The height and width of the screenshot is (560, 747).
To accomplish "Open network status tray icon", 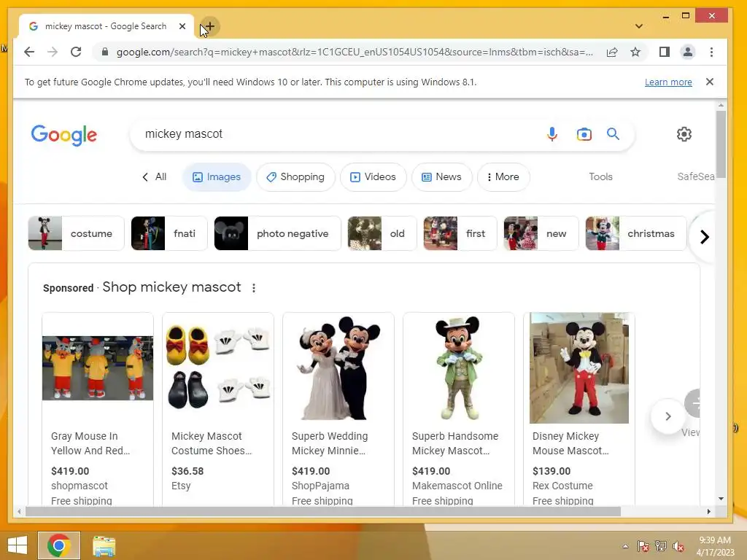I will [x=661, y=546].
